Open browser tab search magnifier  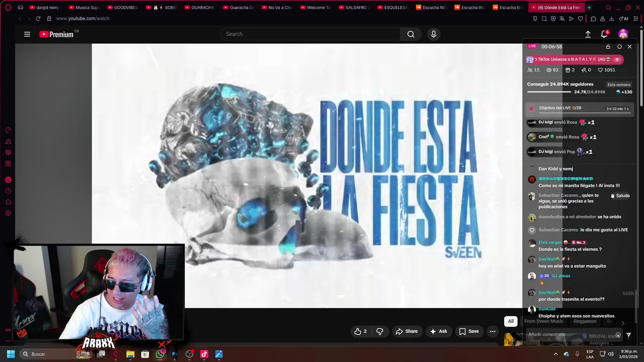608,8
